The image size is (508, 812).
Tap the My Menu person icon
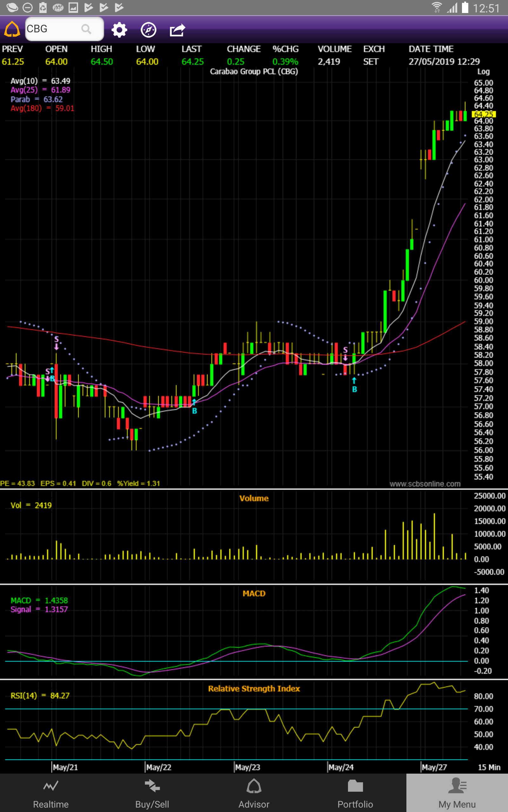[x=457, y=785]
